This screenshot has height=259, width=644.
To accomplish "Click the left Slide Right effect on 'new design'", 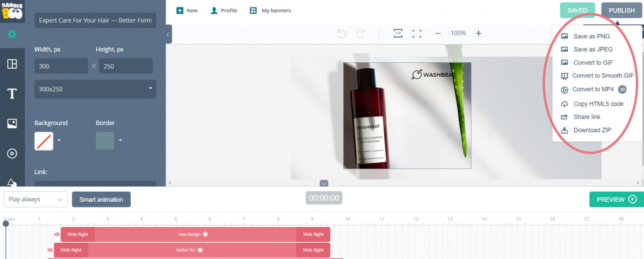I will click(78, 234).
